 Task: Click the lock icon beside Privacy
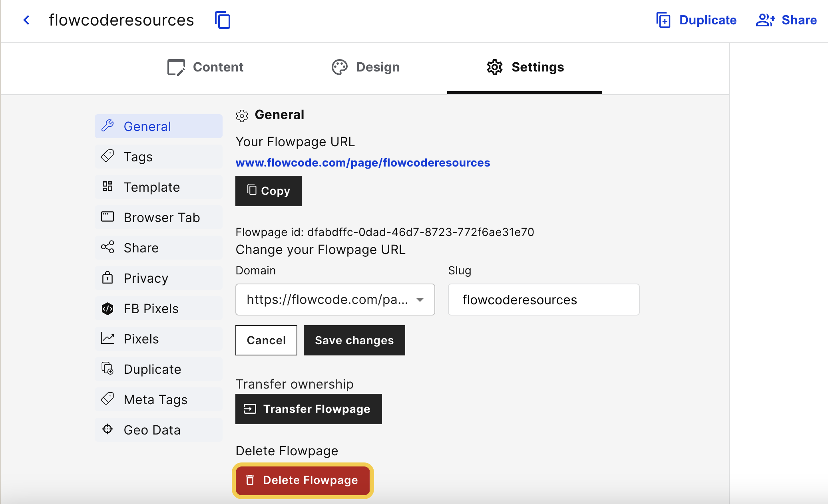click(x=107, y=278)
